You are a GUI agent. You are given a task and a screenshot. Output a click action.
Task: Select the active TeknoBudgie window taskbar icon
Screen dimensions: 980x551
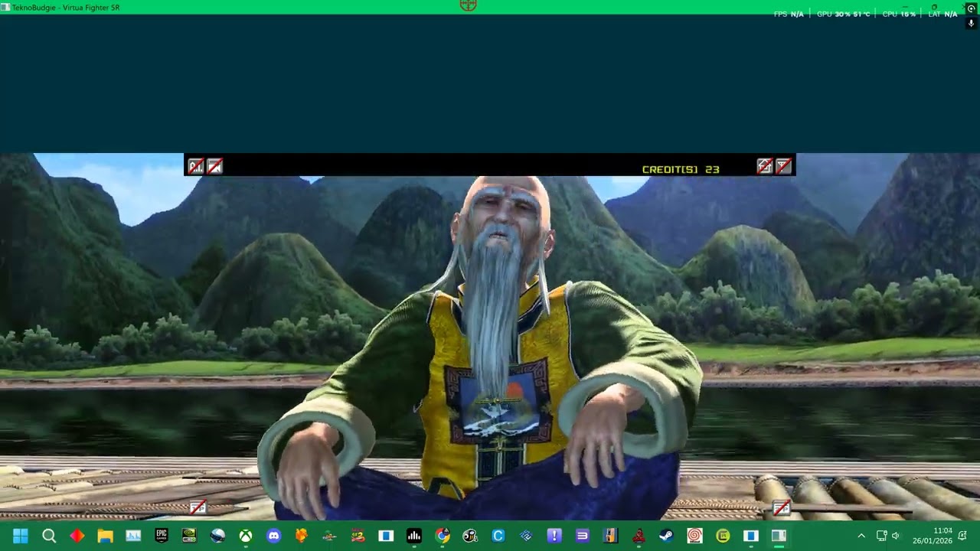(779, 536)
